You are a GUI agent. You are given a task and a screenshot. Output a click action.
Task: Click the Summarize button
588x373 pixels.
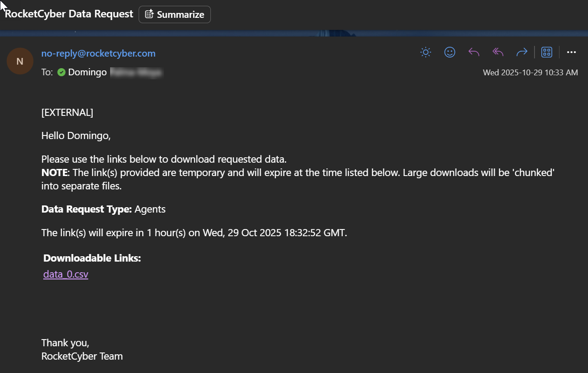coord(175,14)
